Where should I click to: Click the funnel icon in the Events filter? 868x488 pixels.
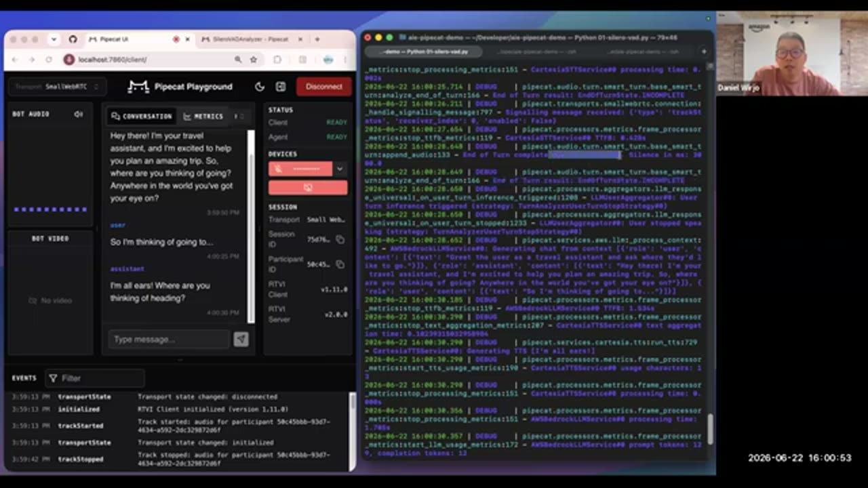point(53,378)
